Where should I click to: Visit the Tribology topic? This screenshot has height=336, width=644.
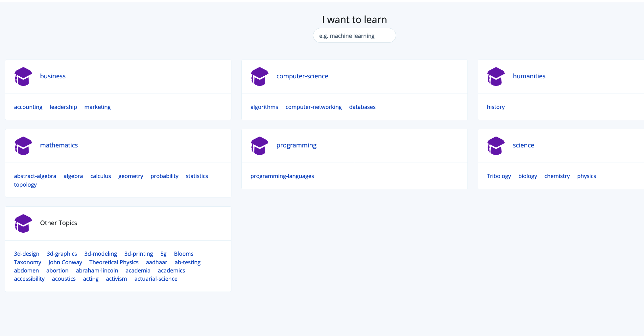pos(499,176)
